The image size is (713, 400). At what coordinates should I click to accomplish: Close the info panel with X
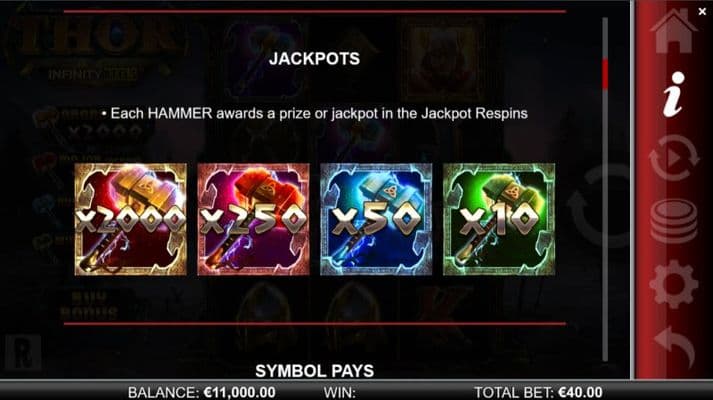coord(702,12)
